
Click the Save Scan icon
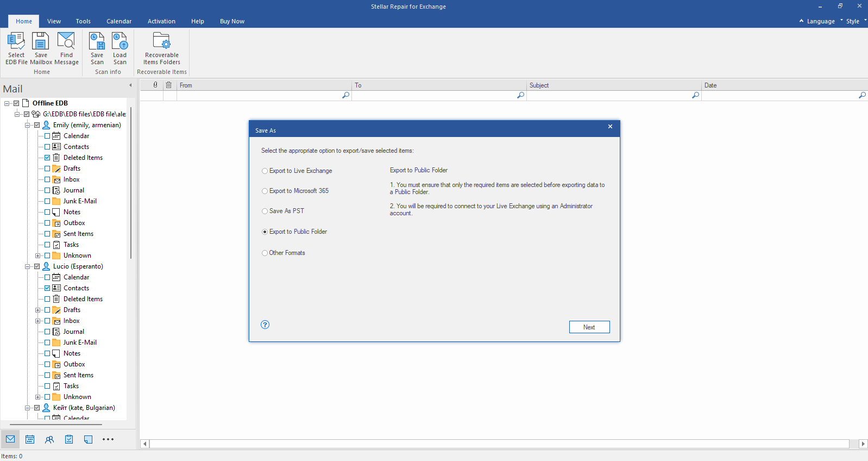97,48
